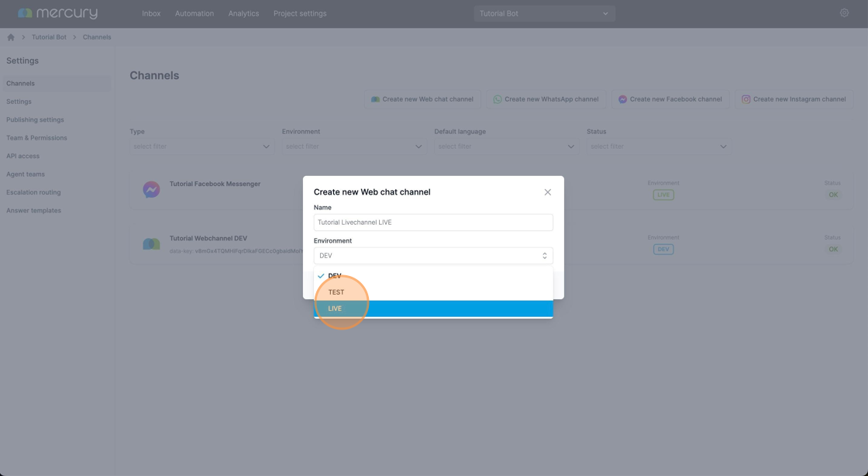The height and width of the screenshot is (476, 868).
Task: Open the settings gear icon
Action: point(844,12)
